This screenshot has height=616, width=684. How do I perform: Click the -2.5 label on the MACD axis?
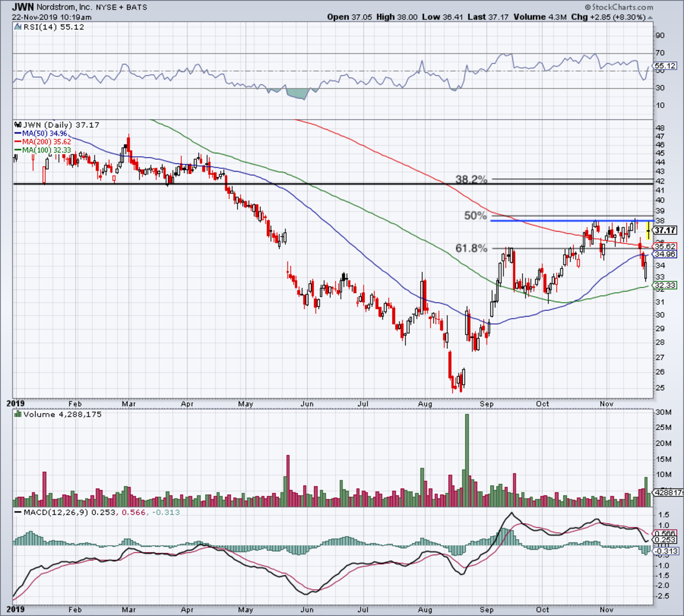662,596
